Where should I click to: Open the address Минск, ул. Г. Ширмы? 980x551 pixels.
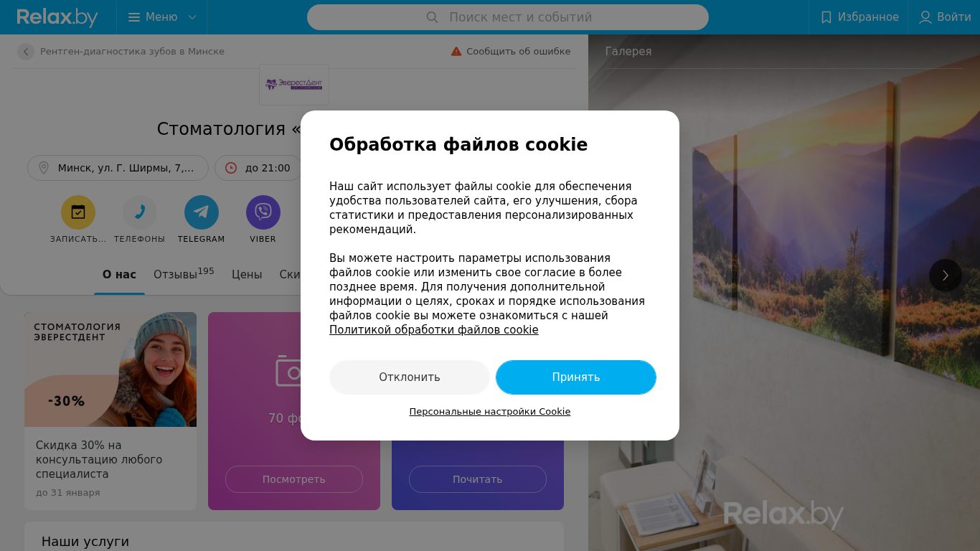pos(118,168)
